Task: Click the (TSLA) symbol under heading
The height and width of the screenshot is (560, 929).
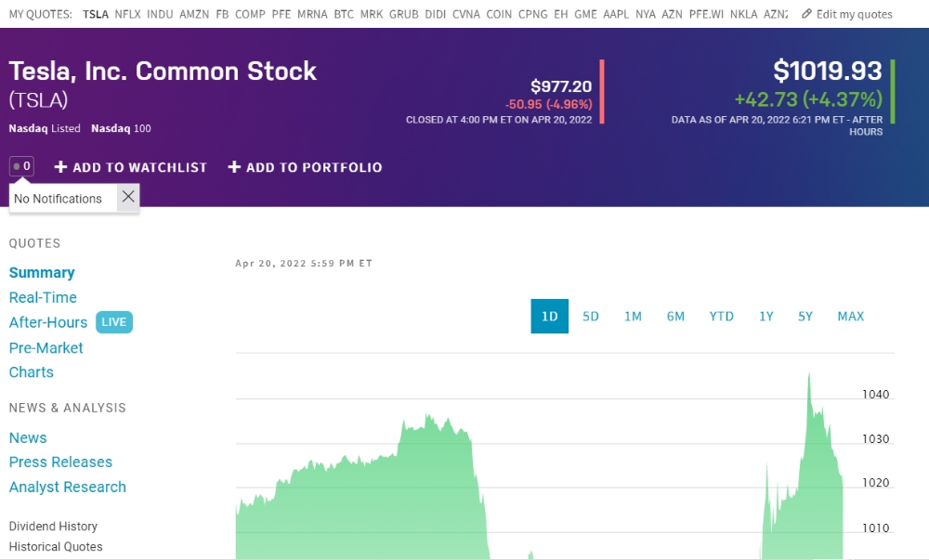Action: [38, 99]
